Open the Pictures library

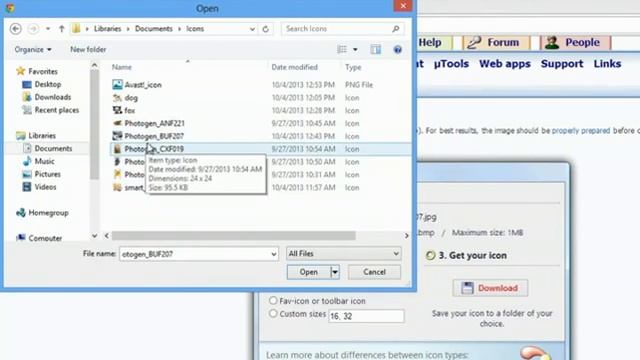[x=47, y=174]
